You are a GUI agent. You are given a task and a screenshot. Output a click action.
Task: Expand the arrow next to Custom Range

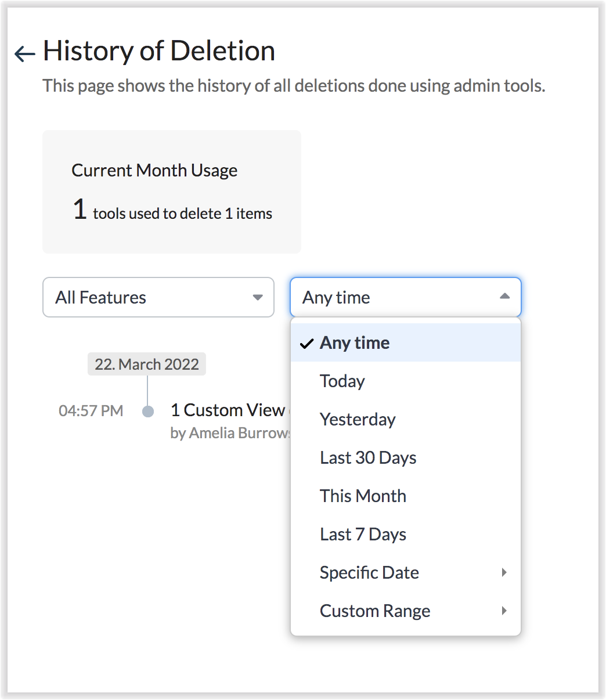(504, 611)
